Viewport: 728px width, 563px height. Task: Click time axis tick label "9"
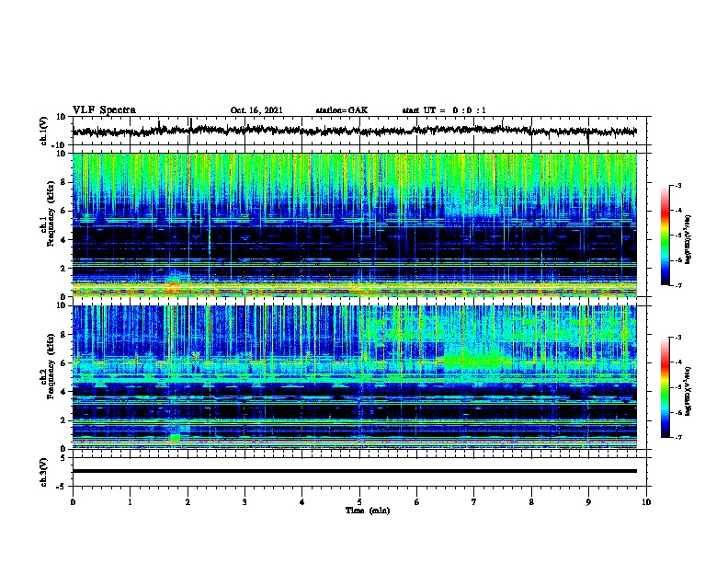point(588,502)
